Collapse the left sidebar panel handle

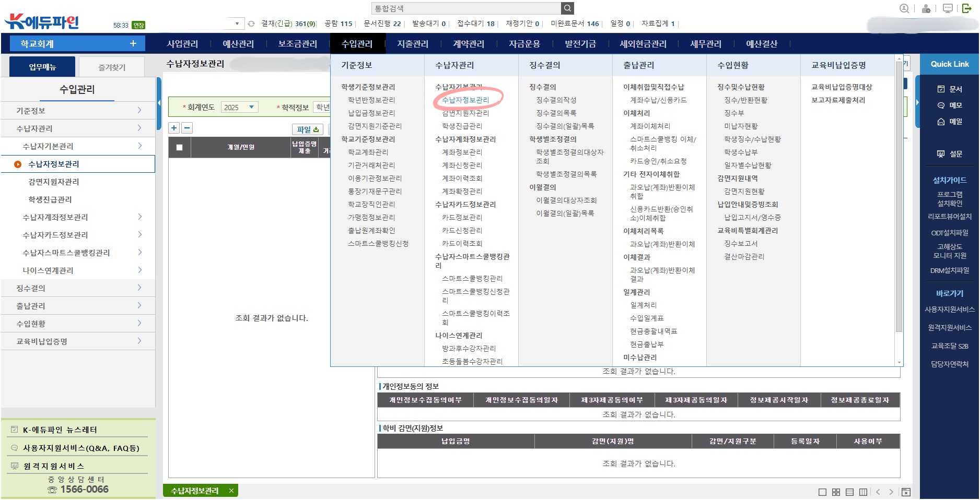point(158,103)
